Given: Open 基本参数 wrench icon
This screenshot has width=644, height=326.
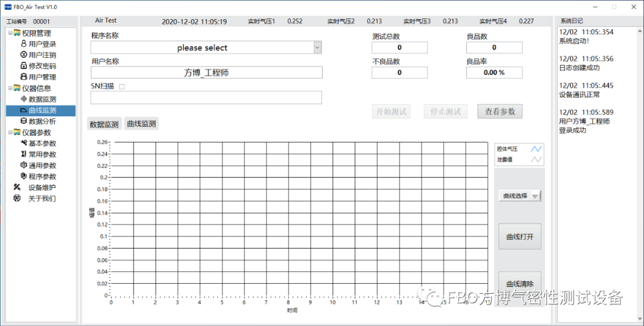Looking at the screenshot, I should point(24,143).
